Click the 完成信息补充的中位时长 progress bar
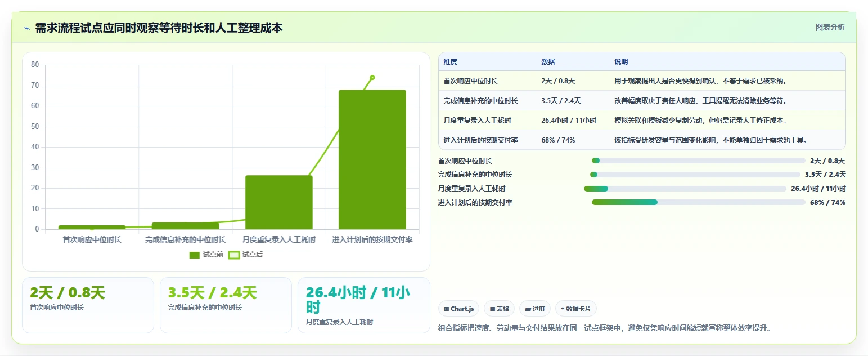 [695, 175]
